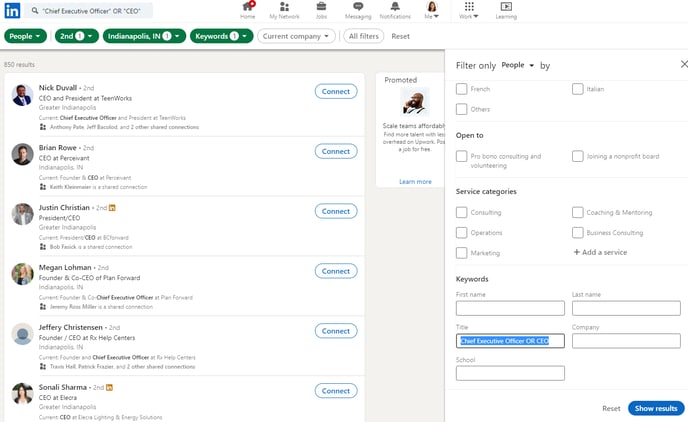Check Business Consulting service
Screen dimensions: 688x422
click(x=577, y=232)
